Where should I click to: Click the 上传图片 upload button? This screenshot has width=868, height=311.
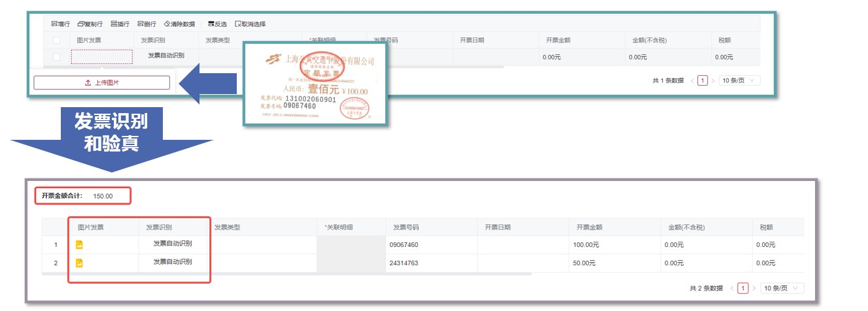point(101,83)
